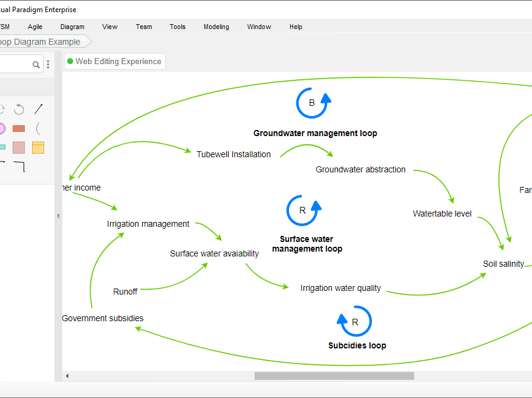Select the straight line connector tool

click(37, 109)
